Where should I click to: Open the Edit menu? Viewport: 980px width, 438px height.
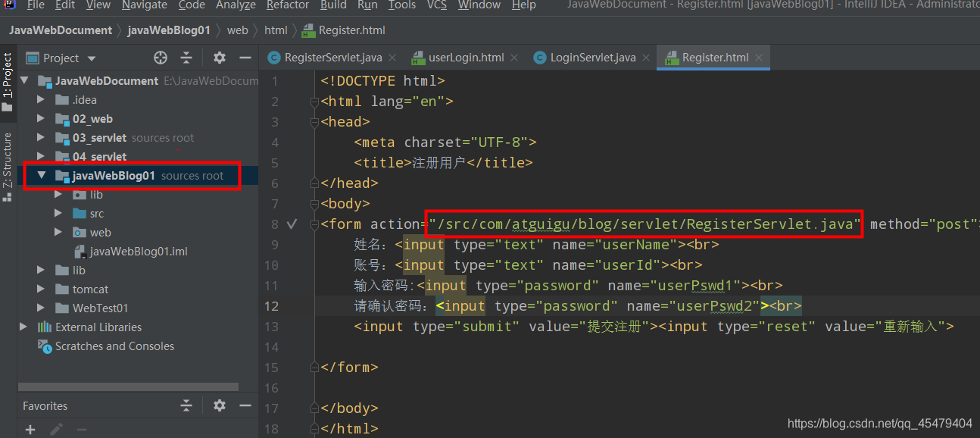pyautogui.click(x=65, y=5)
